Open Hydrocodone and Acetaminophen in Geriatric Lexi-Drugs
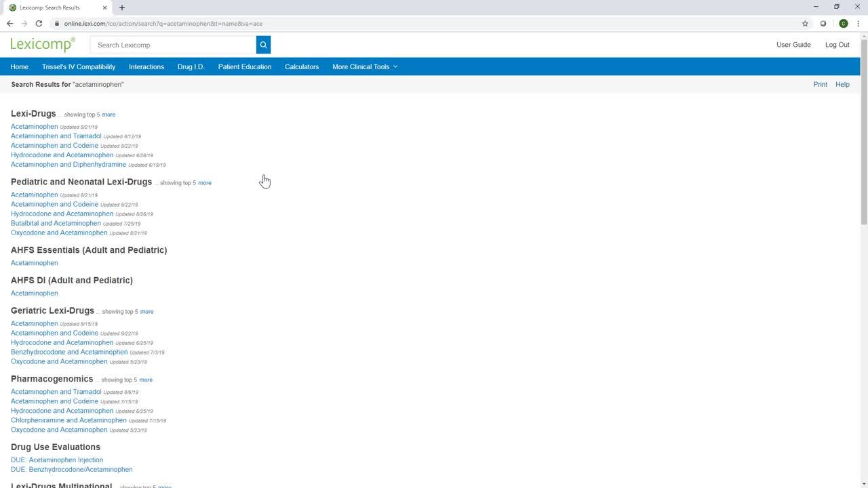868x488 pixels. click(62, 343)
